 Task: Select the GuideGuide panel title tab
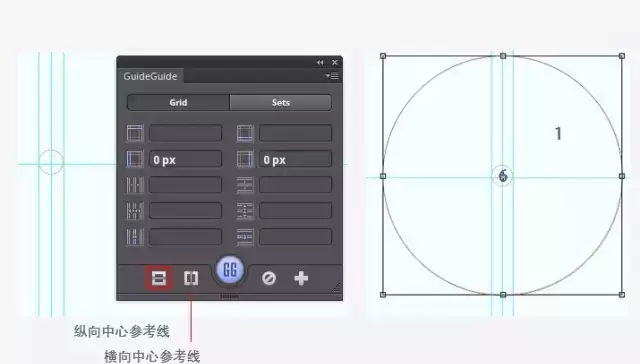coord(150,76)
